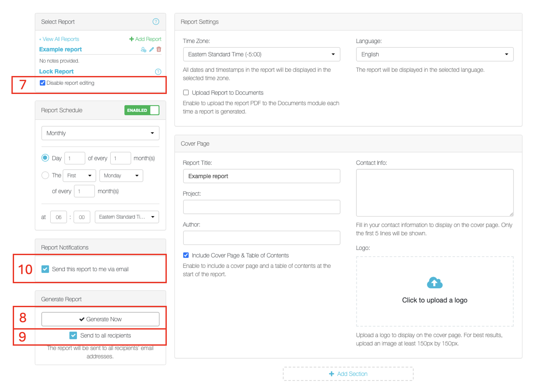536x392 pixels.
Task: Click the cloud upload logo icon
Action: coord(434,283)
